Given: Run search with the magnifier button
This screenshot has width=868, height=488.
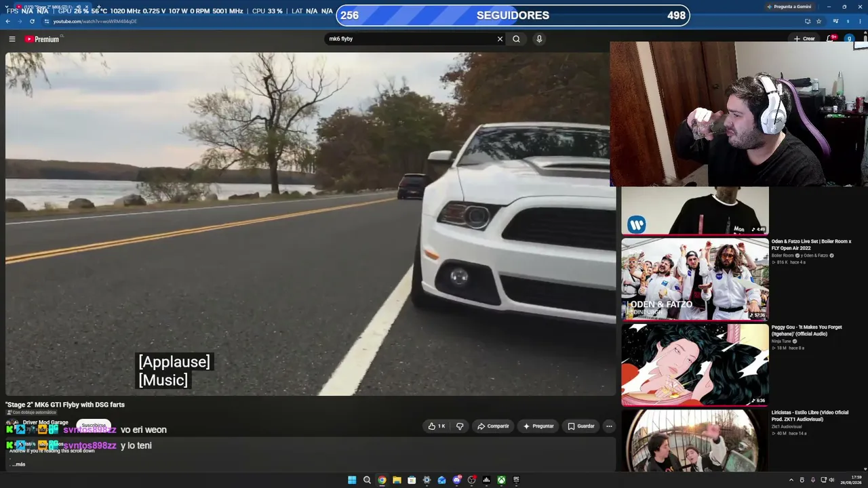Looking at the screenshot, I should tap(516, 39).
